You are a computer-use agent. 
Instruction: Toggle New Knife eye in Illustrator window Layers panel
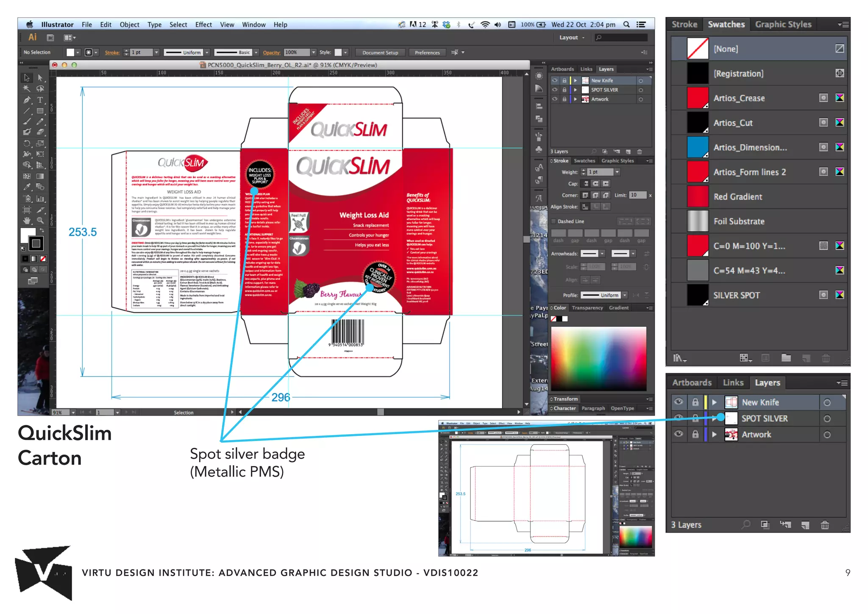click(555, 81)
